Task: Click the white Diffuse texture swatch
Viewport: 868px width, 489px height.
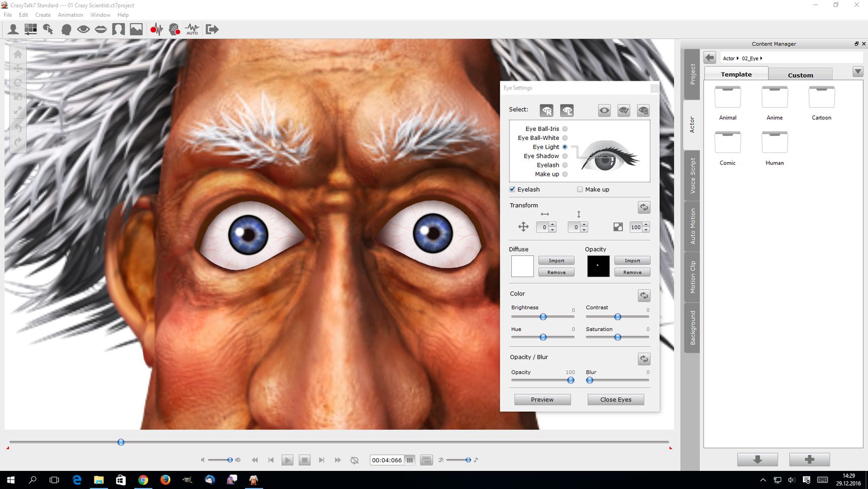Action: pyautogui.click(x=522, y=266)
